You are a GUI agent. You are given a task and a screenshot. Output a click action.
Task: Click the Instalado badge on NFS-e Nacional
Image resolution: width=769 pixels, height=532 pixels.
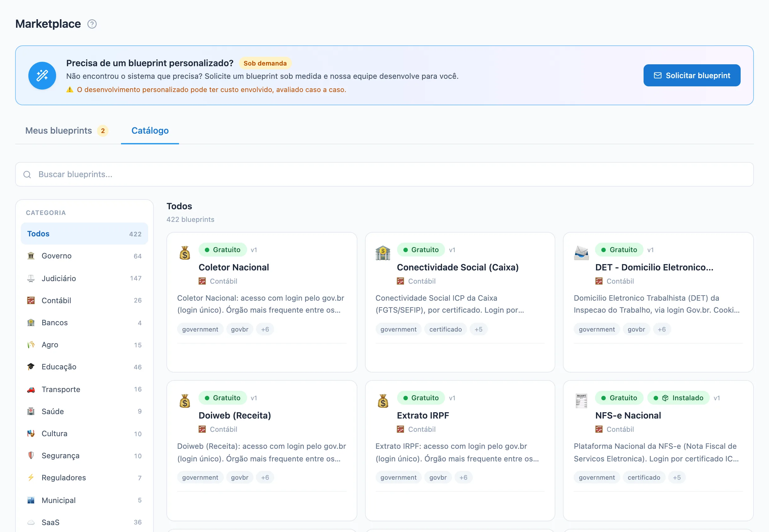click(x=678, y=398)
